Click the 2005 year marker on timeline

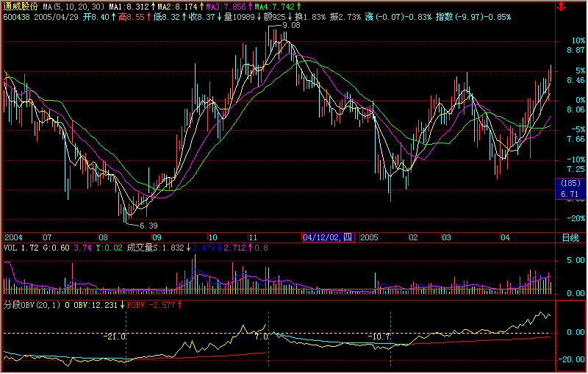pos(369,237)
